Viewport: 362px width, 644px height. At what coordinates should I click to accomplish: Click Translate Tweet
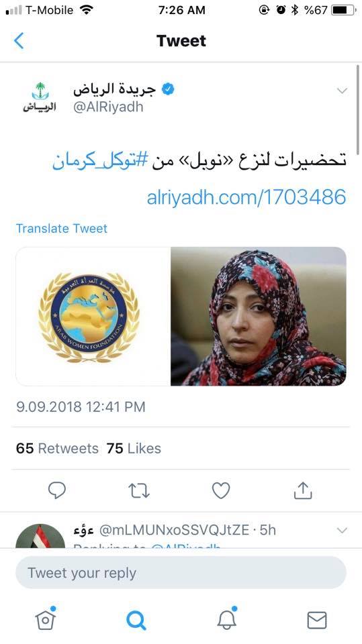point(62,228)
